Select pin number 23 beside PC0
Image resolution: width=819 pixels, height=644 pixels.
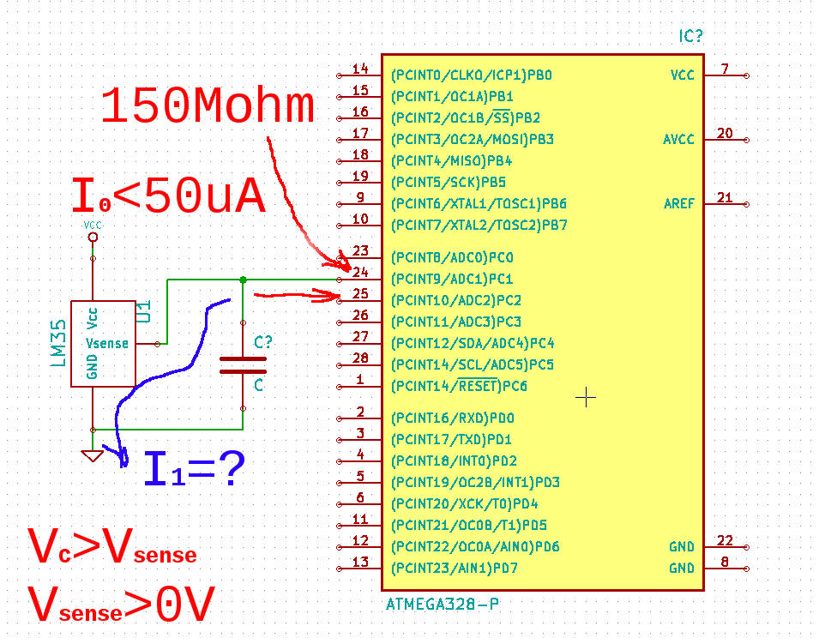[x=360, y=250]
